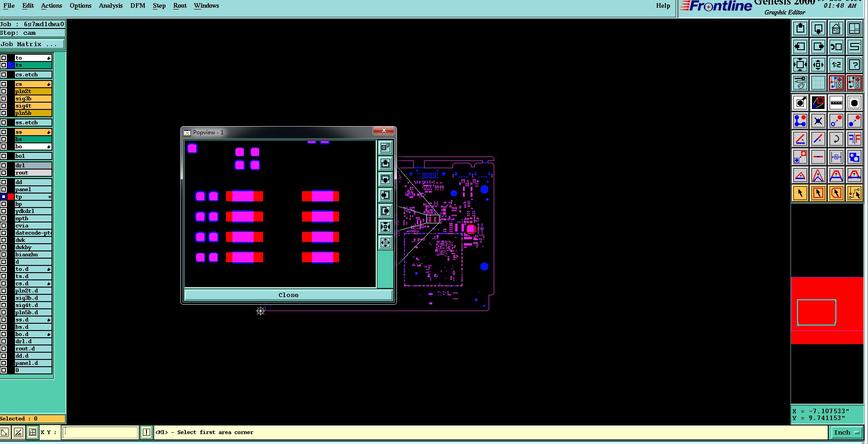Toggle checkbox for layer rout
868x444 pixels.
coord(4,173)
